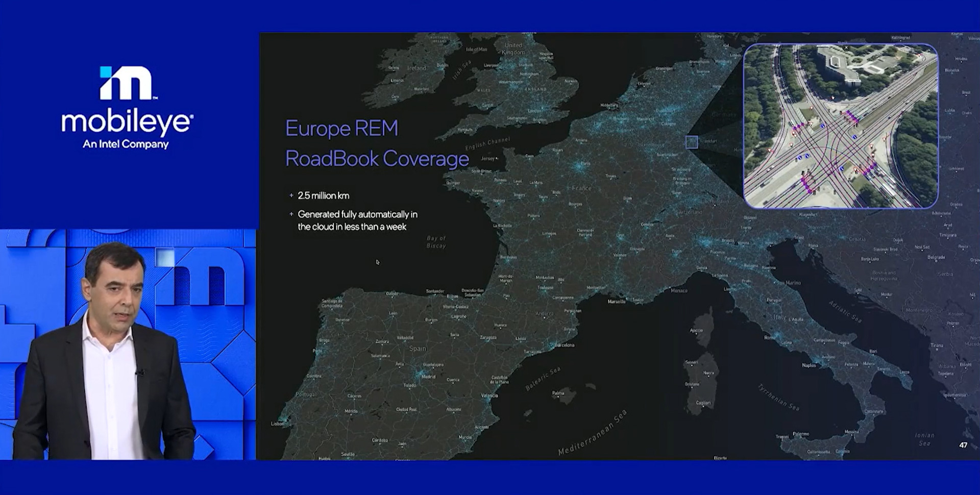Click the "English Channel" label

487,143
